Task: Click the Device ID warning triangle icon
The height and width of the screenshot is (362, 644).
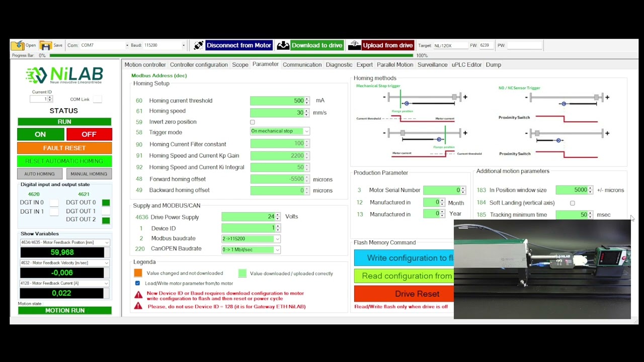Action: [138, 295]
